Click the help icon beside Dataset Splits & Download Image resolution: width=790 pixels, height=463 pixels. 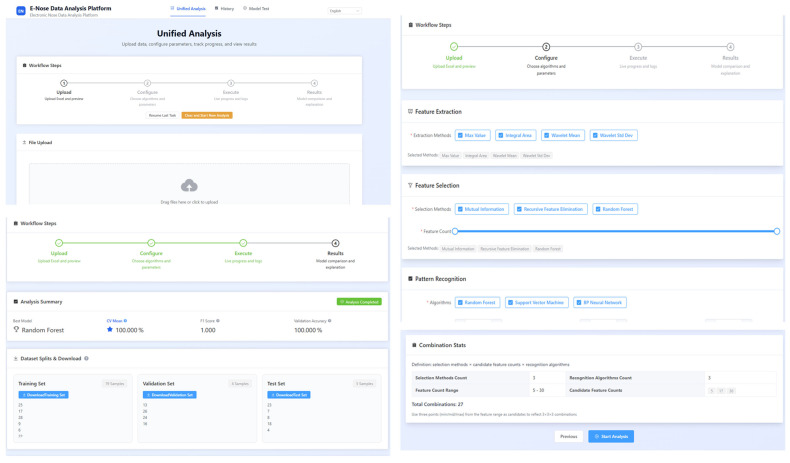pyautogui.click(x=86, y=359)
